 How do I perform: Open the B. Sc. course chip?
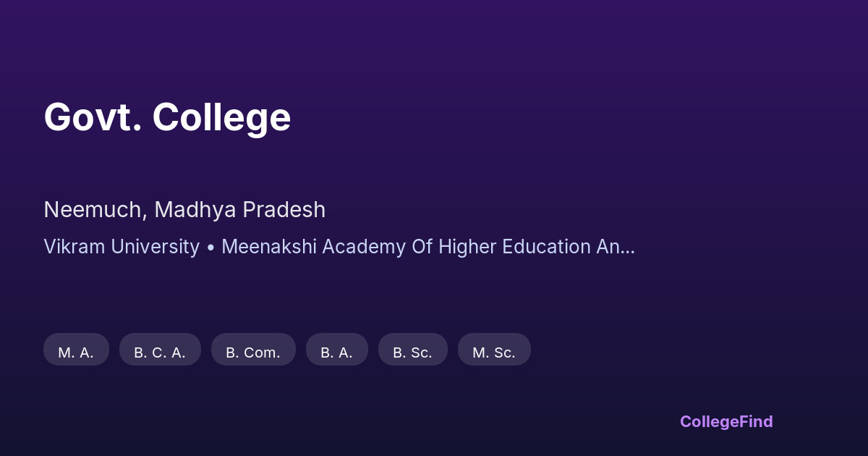click(412, 350)
